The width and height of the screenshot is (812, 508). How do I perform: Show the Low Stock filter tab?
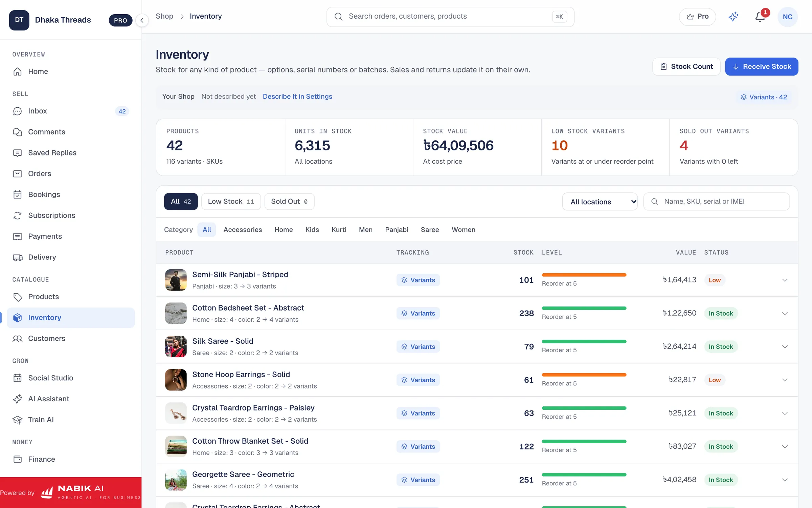pyautogui.click(x=231, y=202)
